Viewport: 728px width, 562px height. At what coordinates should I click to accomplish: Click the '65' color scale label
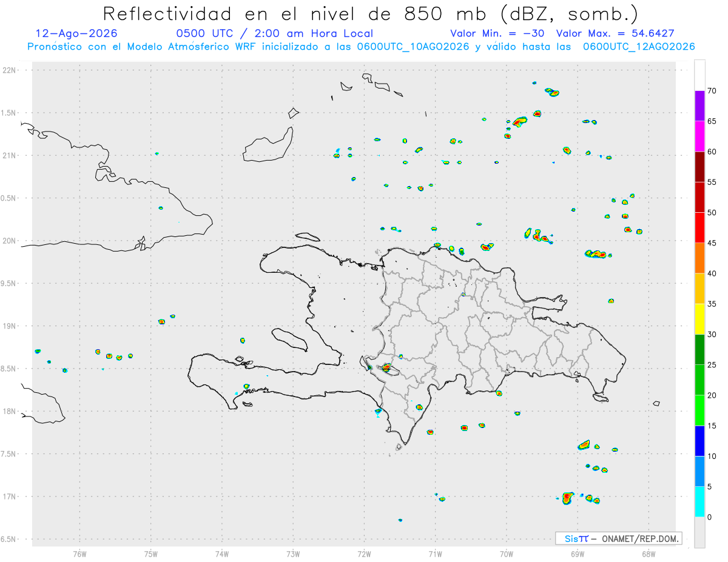click(712, 121)
